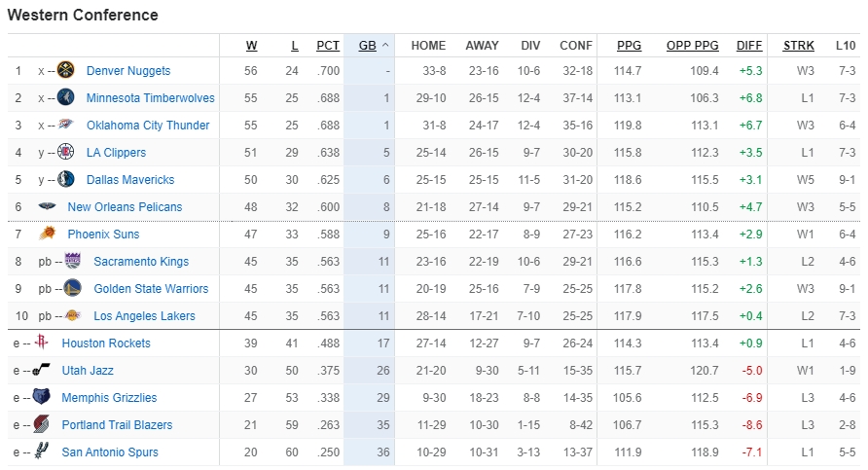Viewport: 868px width, 470px height.
Task: Click the Portland Trail Blazers logo
Action: click(42, 424)
